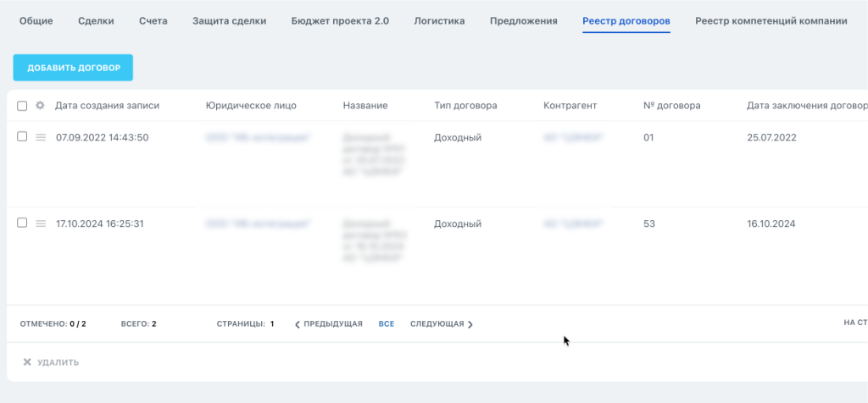The width and height of the screenshot is (868, 403).
Task: Open the Сделки tab
Action: click(x=97, y=21)
